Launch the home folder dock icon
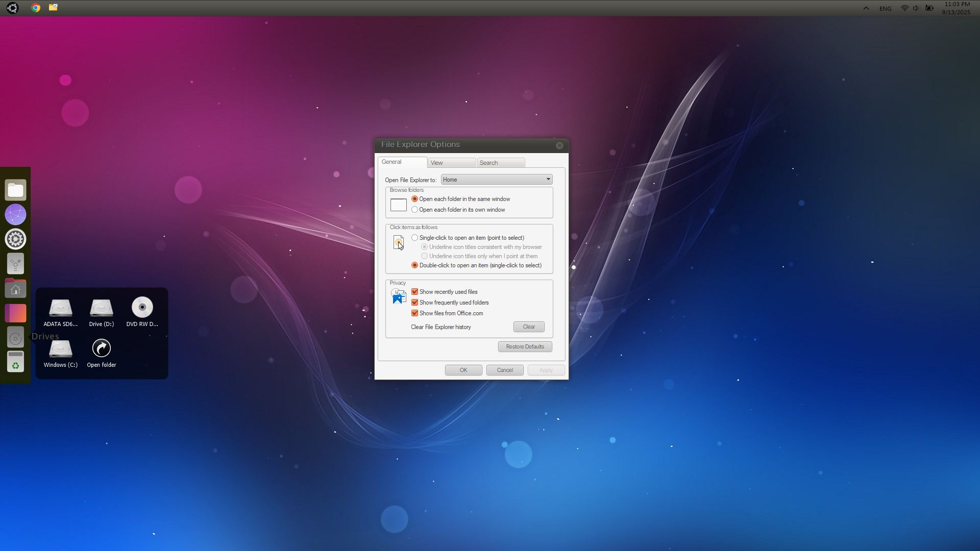 tap(15, 289)
